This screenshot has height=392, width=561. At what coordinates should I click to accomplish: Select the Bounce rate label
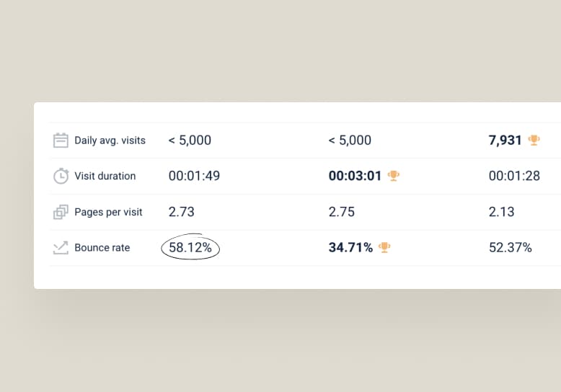click(x=102, y=248)
